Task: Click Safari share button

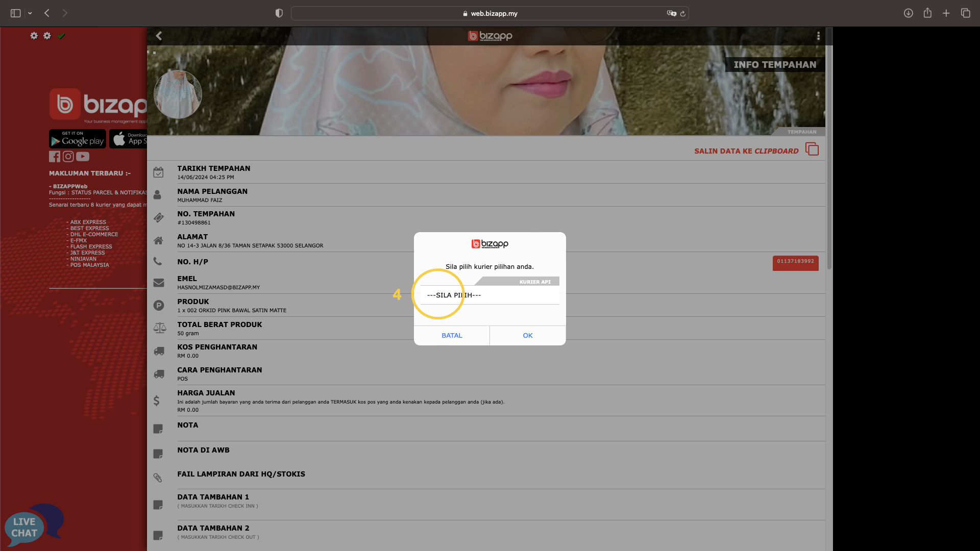Action: tap(927, 13)
